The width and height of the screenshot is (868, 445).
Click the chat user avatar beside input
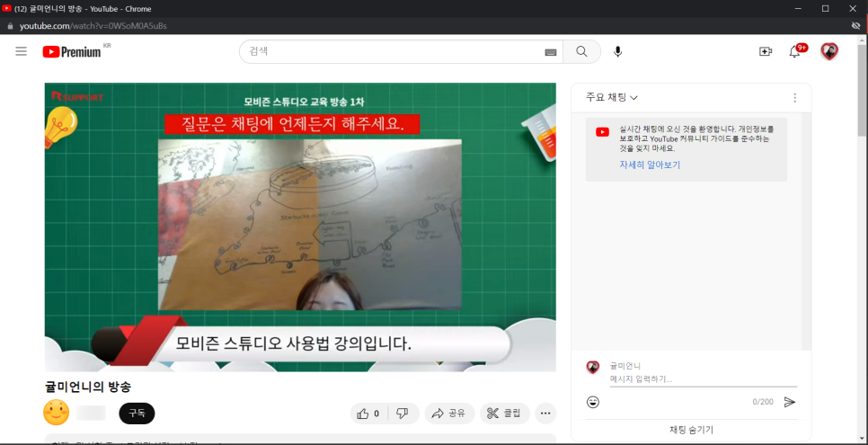point(593,367)
